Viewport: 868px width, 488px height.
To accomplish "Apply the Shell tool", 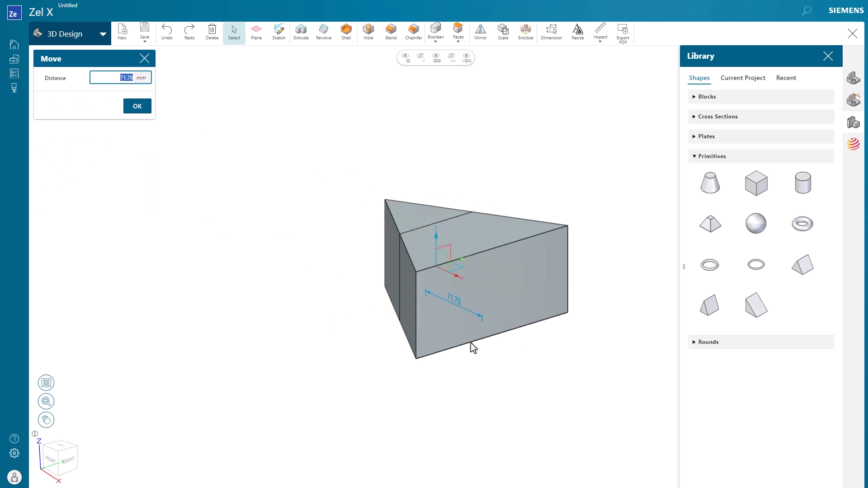I will pos(346,32).
